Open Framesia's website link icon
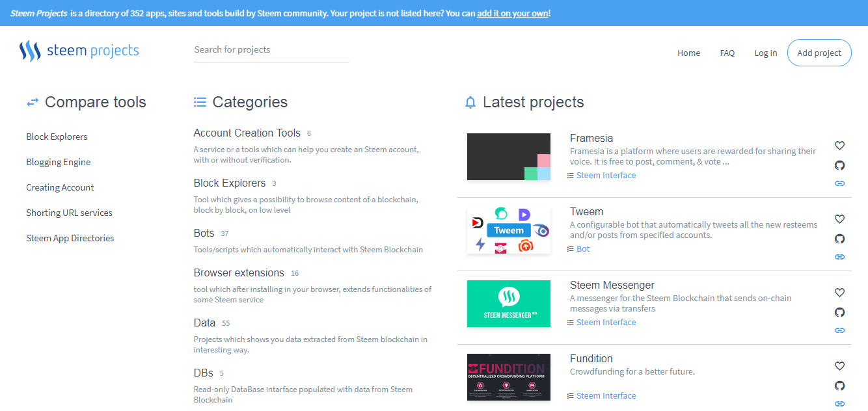 click(839, 183)
